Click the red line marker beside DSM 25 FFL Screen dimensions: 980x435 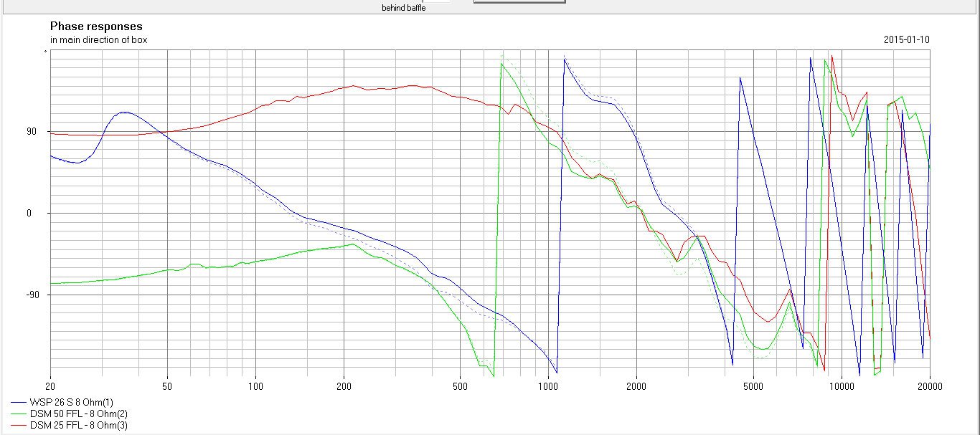click(x=20, y=425)
